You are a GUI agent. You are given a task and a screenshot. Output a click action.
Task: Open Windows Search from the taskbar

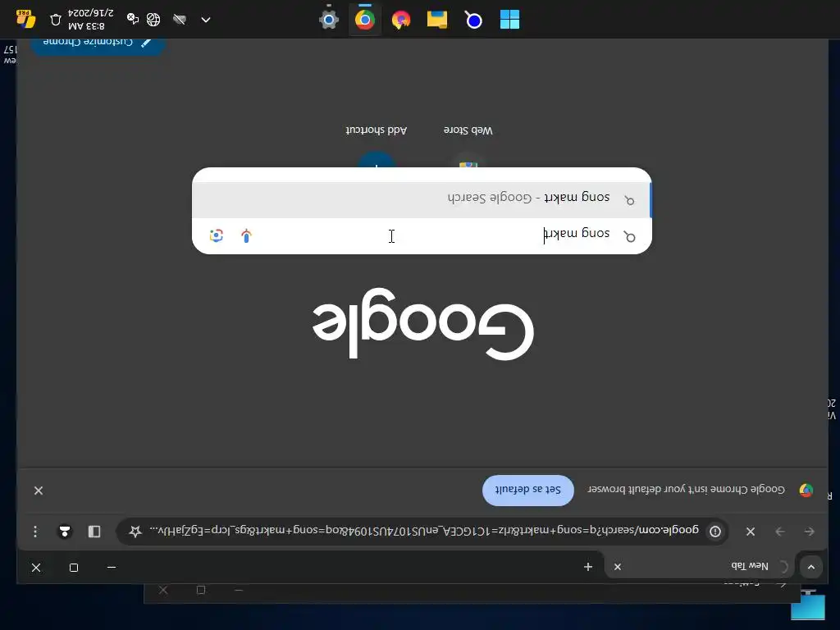pyautogui.click(x=473, y=20)
